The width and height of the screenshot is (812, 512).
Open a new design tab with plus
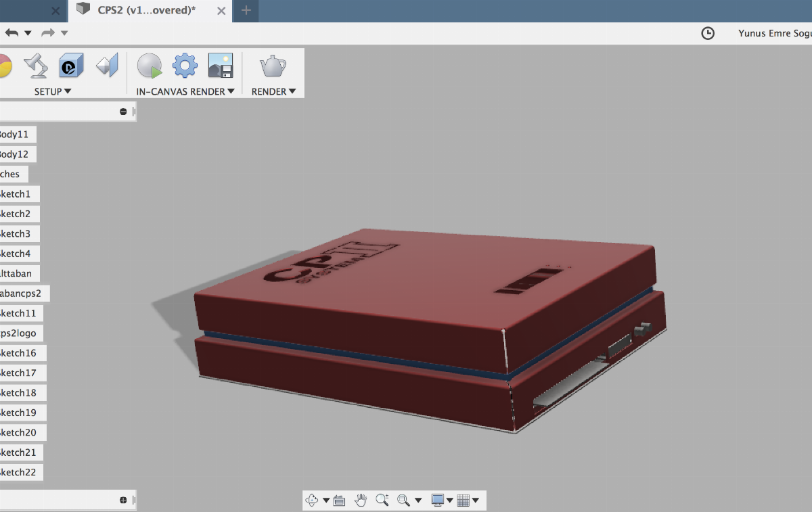coord(246,10)
